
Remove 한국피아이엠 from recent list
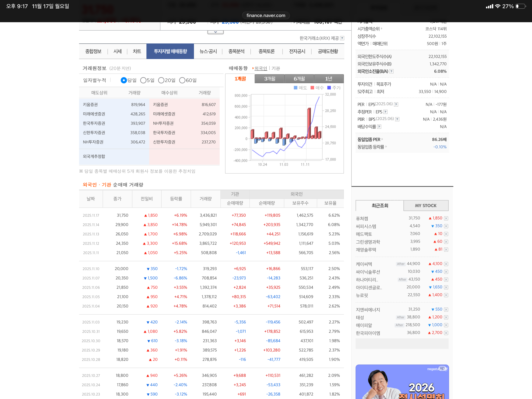pos(446,333)
